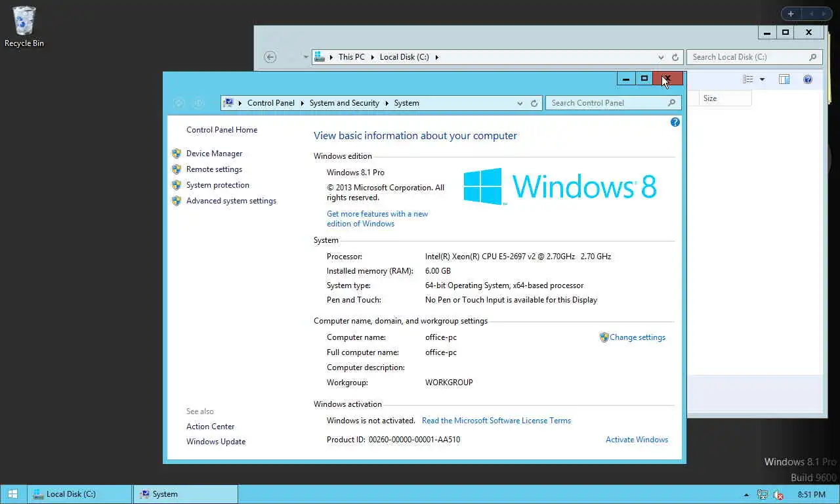
Task: Click the shield icon beside Device Manager
Action: pyautogui.click(x=176, y=154)
